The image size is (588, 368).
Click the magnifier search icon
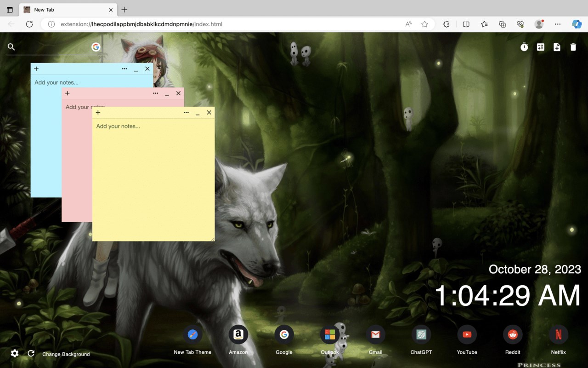(x=11, y=47)
